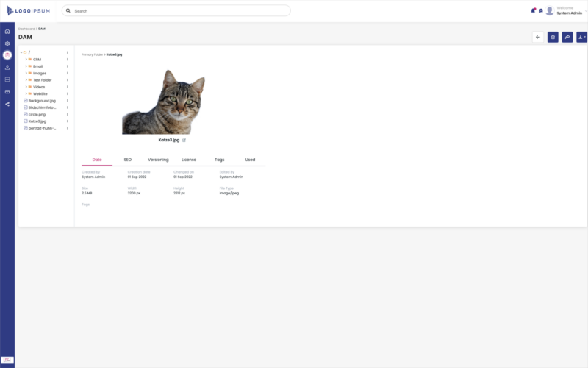Open the notifications bell

(533, 10)
